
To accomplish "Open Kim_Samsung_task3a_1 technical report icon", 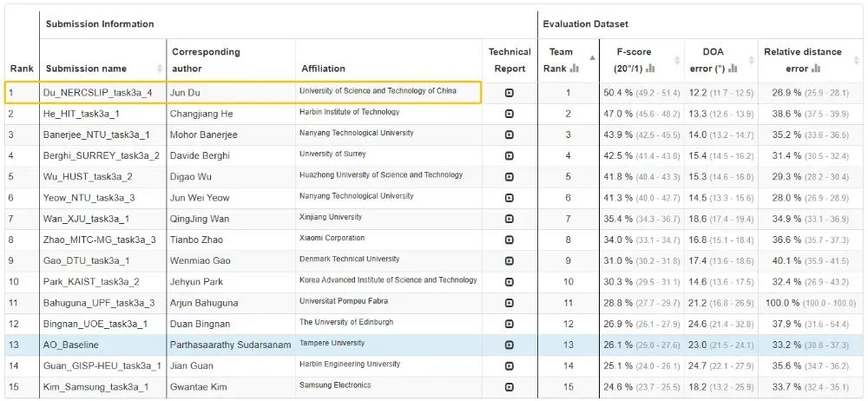I will (x=509, y=386).
